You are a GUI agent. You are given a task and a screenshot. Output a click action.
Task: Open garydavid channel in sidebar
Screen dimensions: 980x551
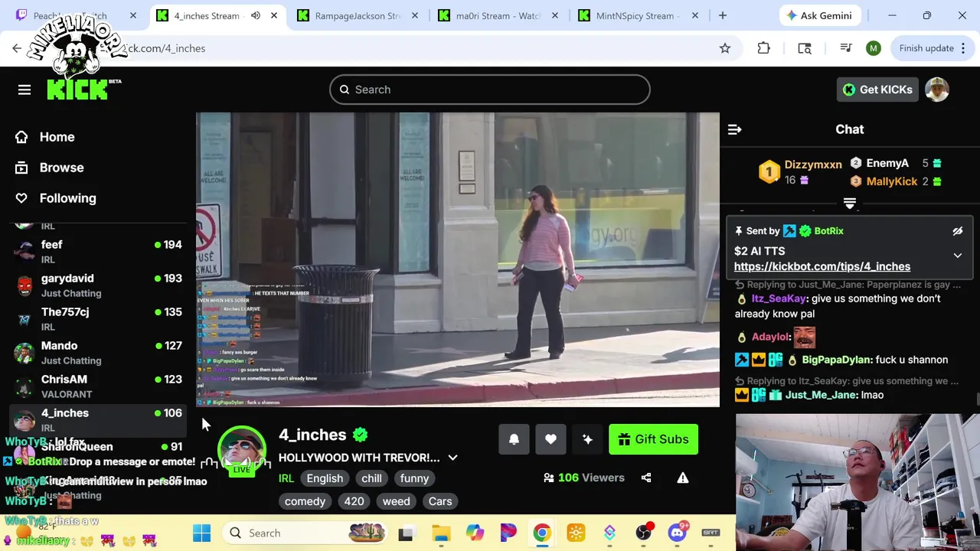click(98, 285)
